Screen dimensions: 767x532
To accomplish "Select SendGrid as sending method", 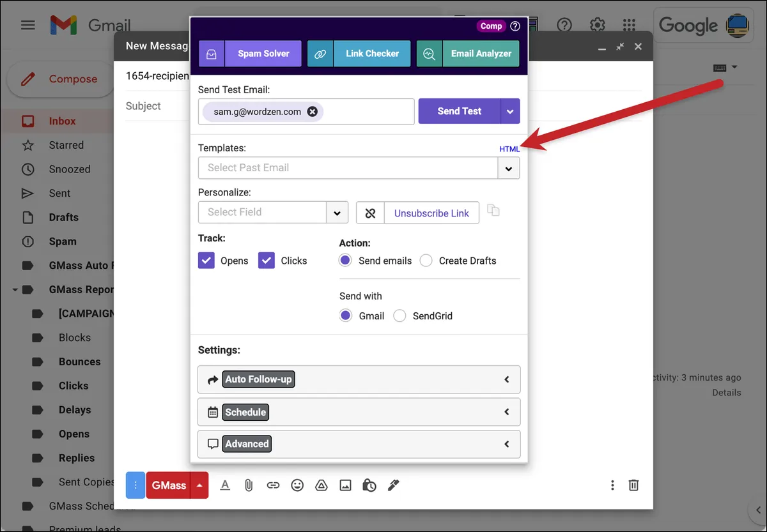I will (399, 315).
